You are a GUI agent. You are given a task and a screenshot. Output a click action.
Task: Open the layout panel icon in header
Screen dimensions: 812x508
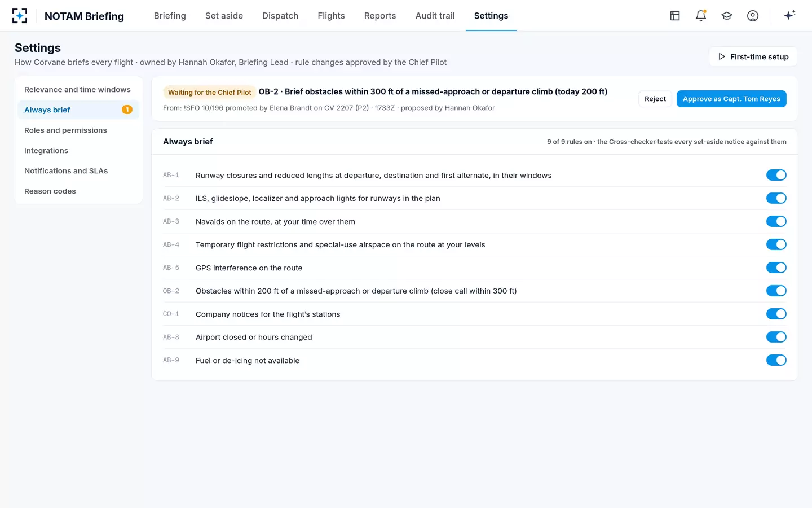[x=675, y=16]
